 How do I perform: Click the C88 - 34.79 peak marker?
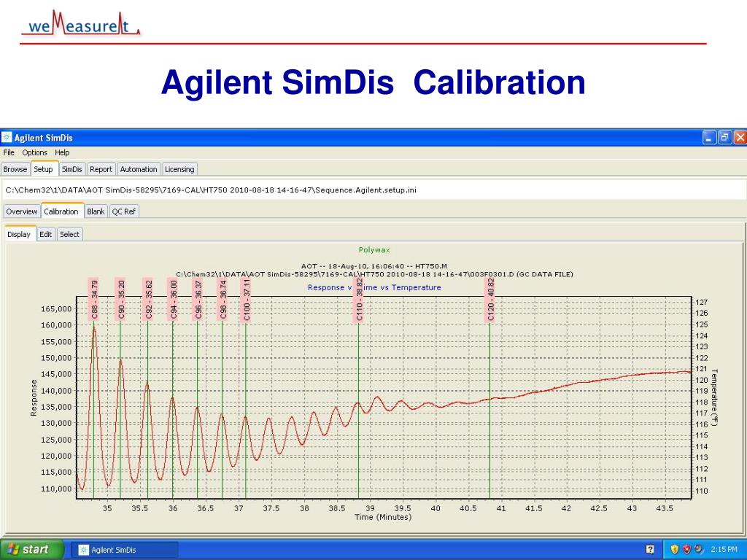94,300
